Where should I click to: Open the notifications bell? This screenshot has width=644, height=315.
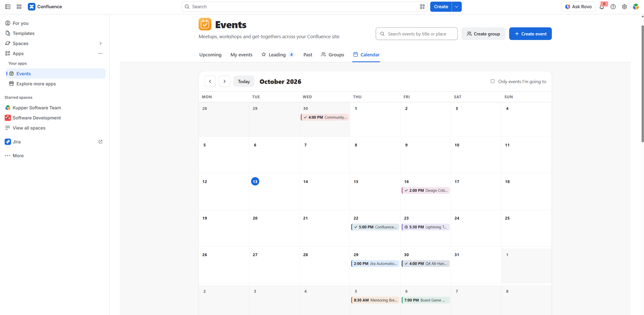coord(602,7)
